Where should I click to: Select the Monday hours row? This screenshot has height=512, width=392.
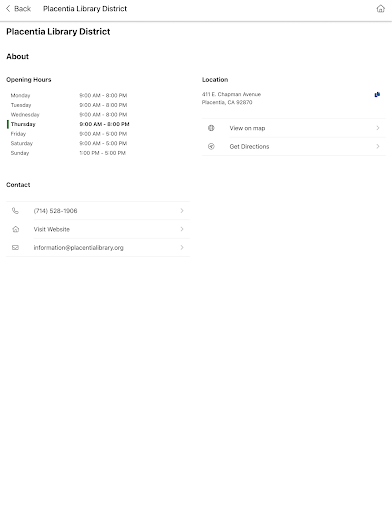tap(69, 95)
